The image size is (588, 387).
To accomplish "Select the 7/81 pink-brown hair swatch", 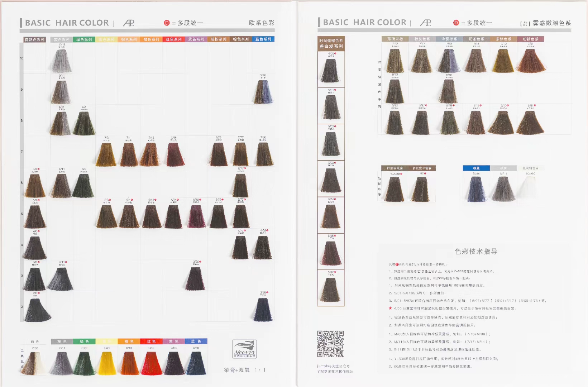I will (530, 61).
